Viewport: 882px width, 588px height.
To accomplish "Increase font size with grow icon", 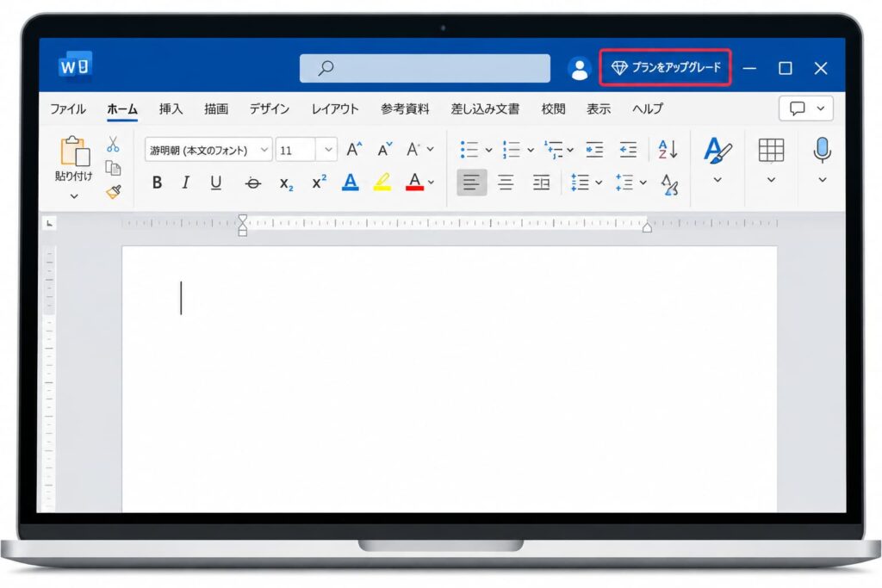I will (354, 149).
